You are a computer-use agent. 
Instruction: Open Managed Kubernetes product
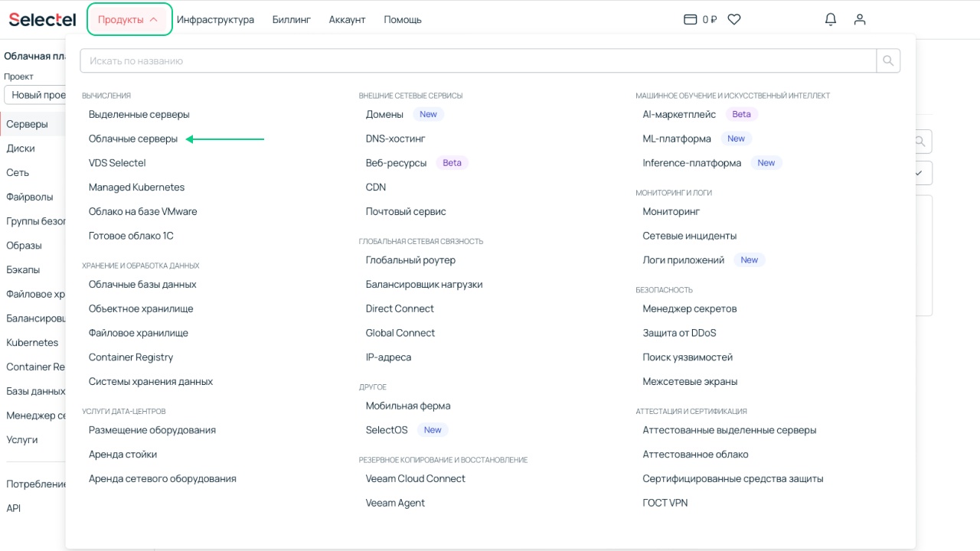click(x=136, y=187)
